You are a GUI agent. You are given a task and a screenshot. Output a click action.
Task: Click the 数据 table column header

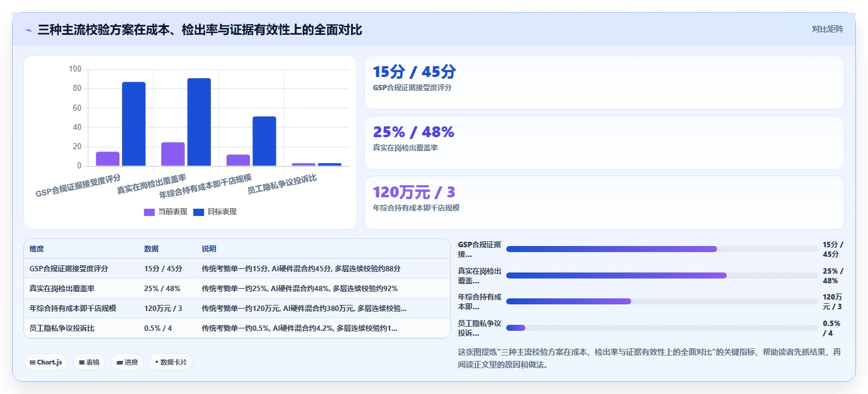[151, 249]
